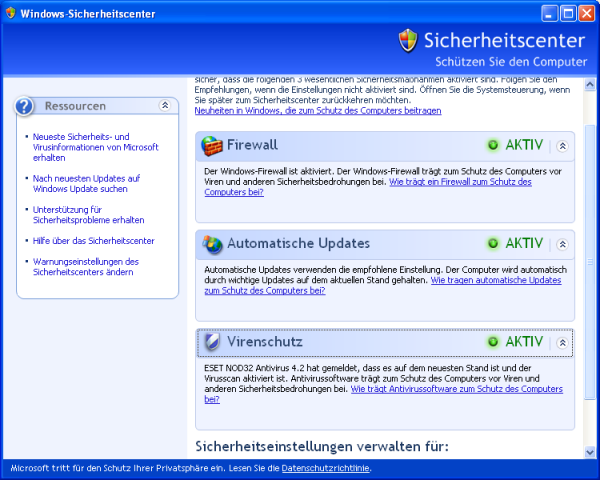The width and height of the screenshot is (600, 480).
Task: Click the Firewall heading text
Action: (x=252, y=145)
